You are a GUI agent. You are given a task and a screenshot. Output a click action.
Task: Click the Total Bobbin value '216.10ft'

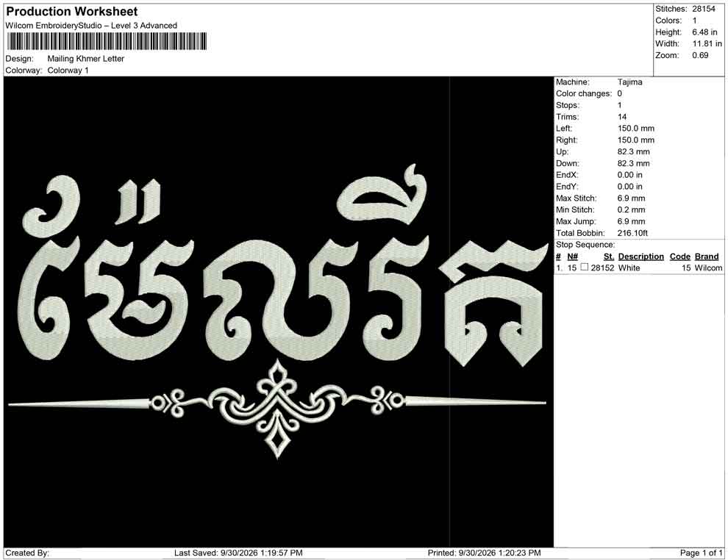632,233
